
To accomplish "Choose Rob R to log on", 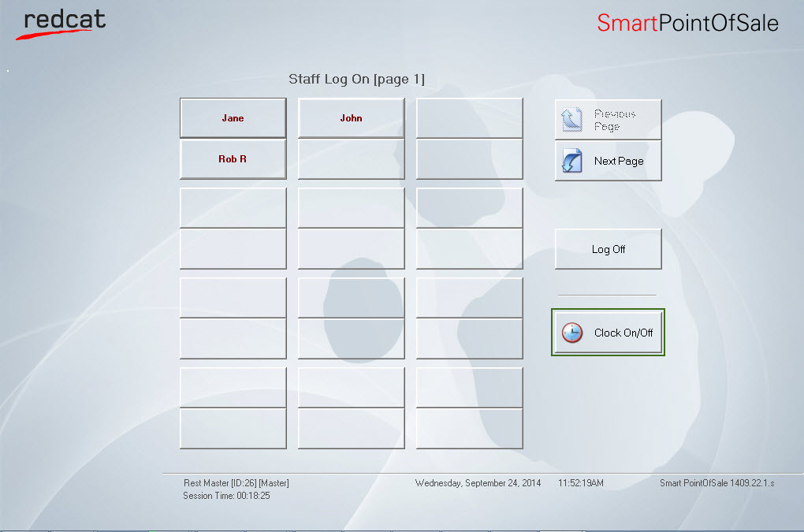I will tap(233, 159).
